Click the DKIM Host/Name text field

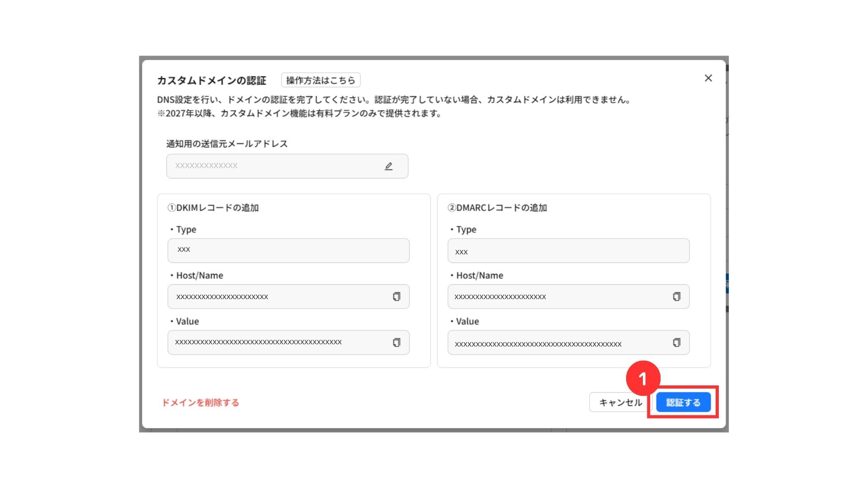276,297
